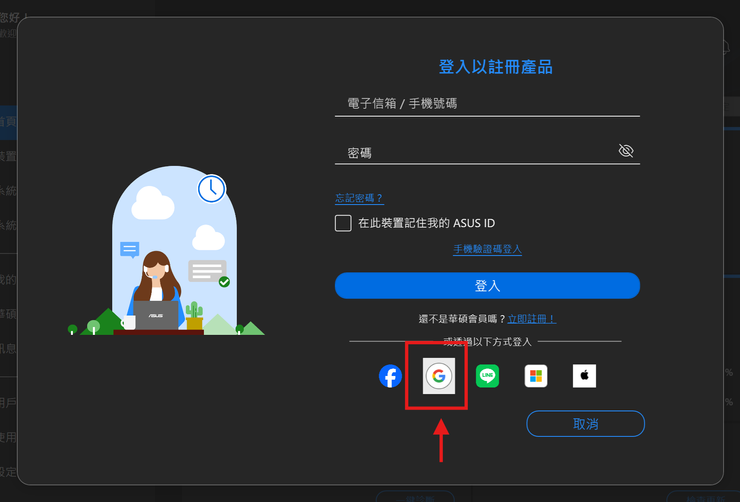The height and width of the screenshot is (502, 740).
Task: Sign in with the Facebook icon
Action: point(390,376)
